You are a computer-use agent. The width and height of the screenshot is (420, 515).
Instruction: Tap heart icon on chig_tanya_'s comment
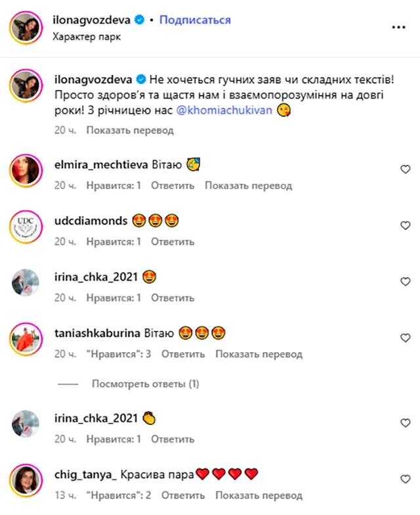[406, 480]
